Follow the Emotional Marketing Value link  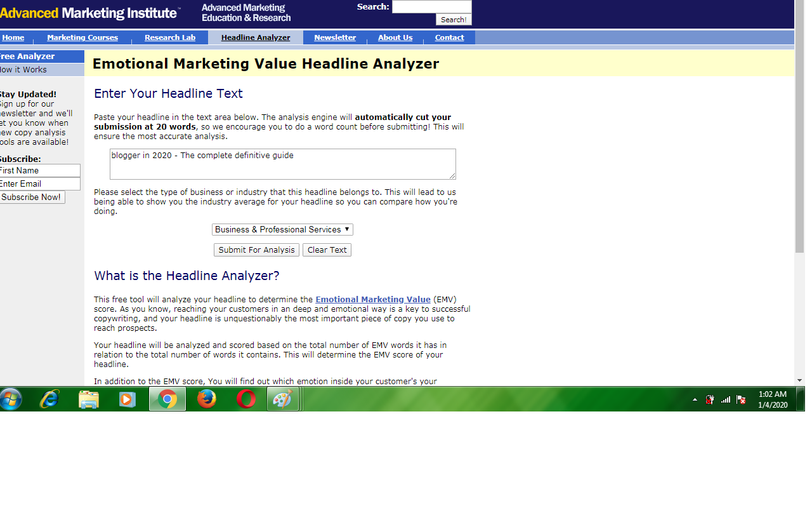point(373,299)
